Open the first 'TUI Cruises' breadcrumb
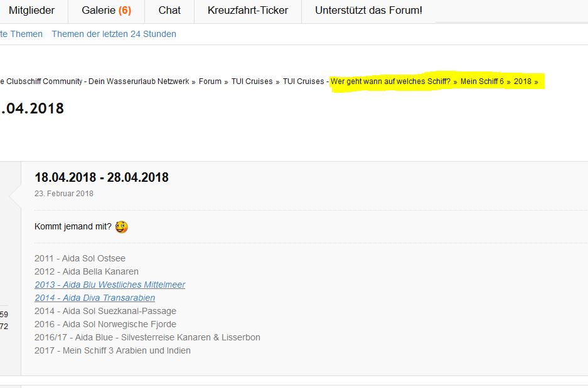 tap(252, 81)
